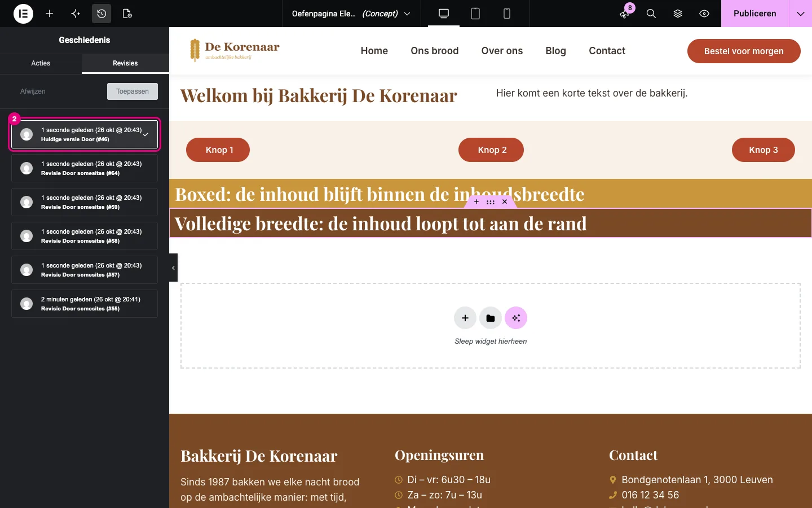Go to Over ons menu item
The height and width of the screenshot is (508, 812).
click(x=502, y=51)
